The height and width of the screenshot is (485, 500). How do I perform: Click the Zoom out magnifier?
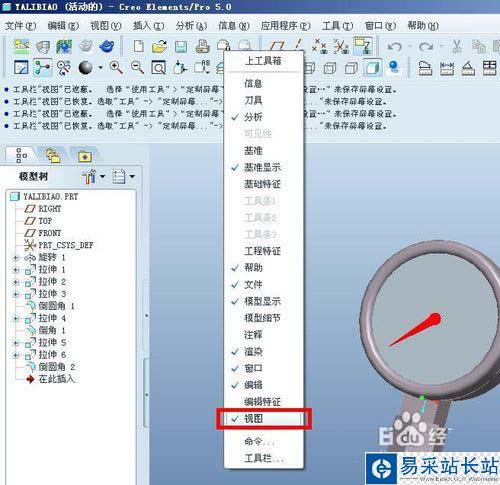137,68
